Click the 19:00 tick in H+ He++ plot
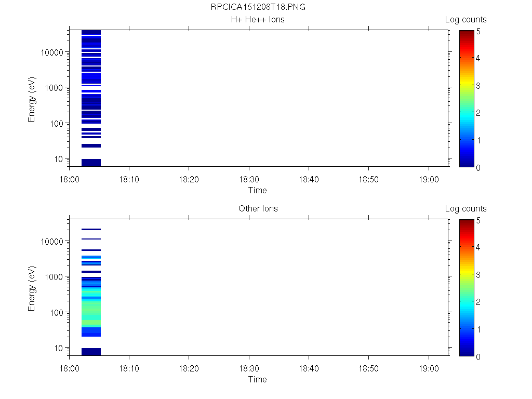This screenshot has height=399, width=532. tap(429, 179)
